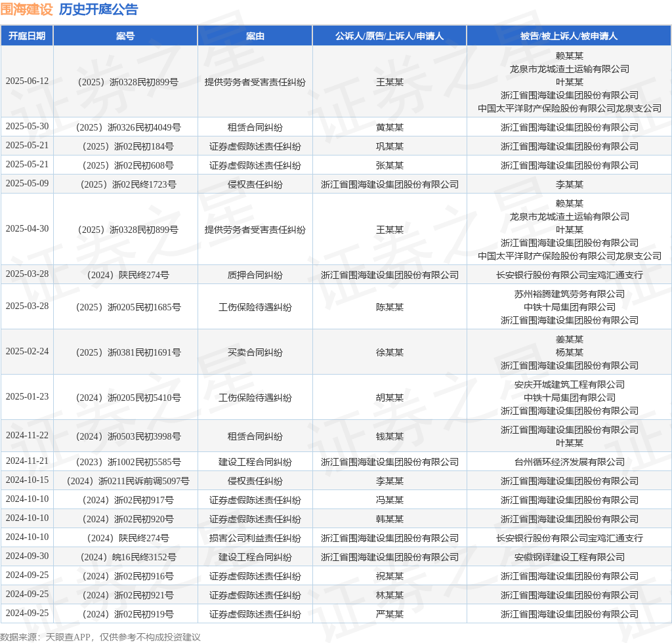Viewport: 672px width, 643px height.
Task: Select case number (2024)浙02民初919号
Action: tap(128, 614)
